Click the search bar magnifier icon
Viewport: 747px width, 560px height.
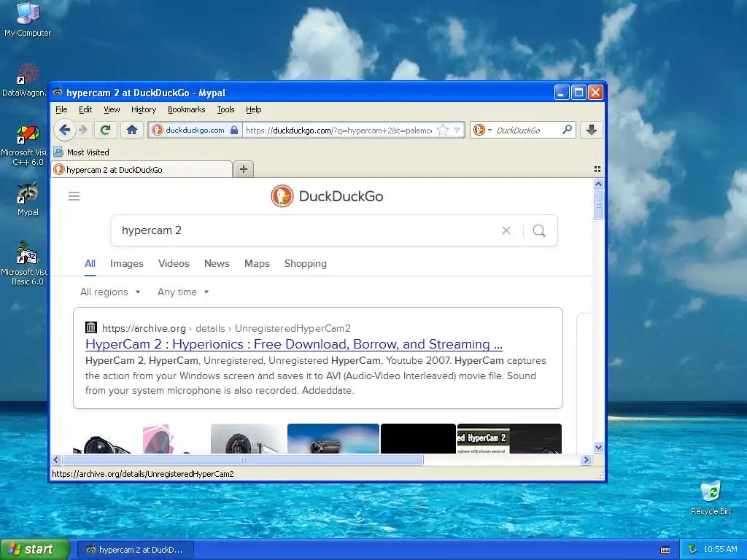coord(567,130)
